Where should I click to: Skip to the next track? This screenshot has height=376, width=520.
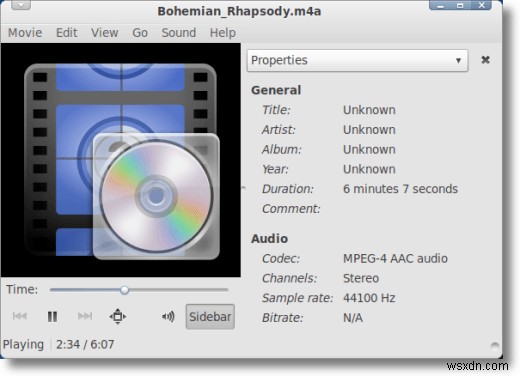(85, 316)
